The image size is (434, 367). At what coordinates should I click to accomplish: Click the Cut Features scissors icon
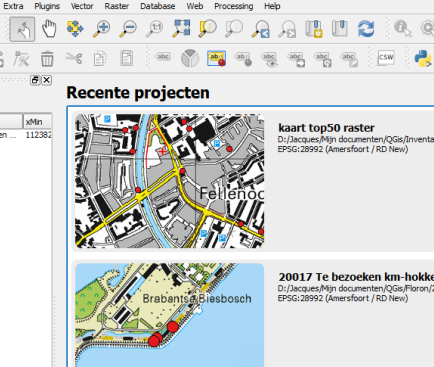74,59
